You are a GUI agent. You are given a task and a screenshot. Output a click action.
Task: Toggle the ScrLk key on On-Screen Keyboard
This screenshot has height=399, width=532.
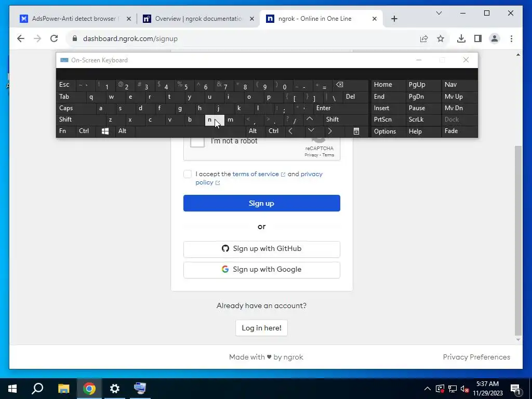click(x=423, y=119)
